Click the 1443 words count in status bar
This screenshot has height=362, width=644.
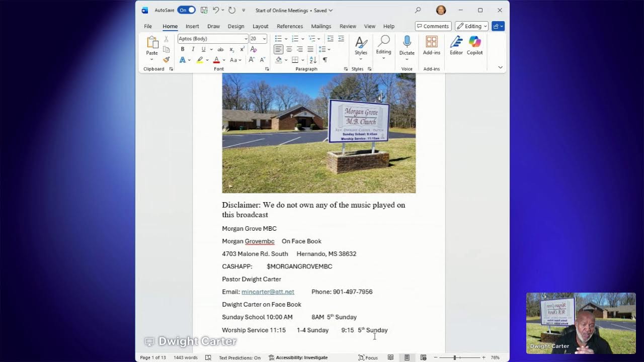(186, 357)
